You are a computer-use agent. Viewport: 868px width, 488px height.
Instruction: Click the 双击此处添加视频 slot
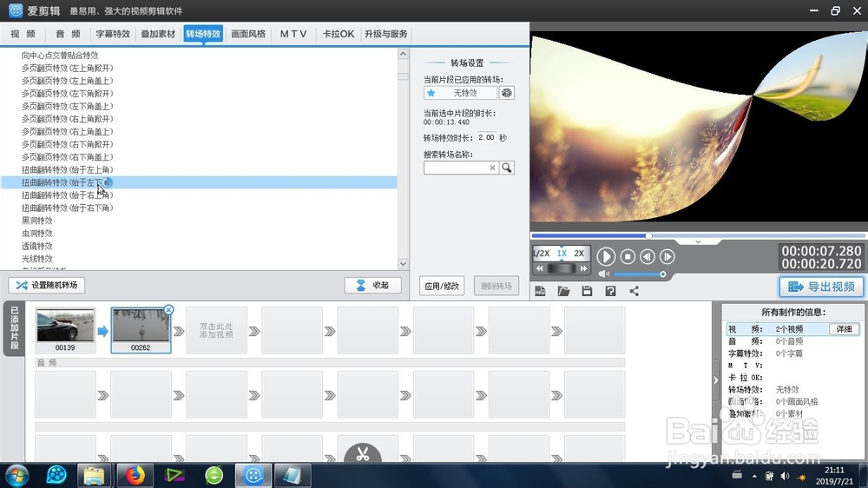click(x=216, y=331)
